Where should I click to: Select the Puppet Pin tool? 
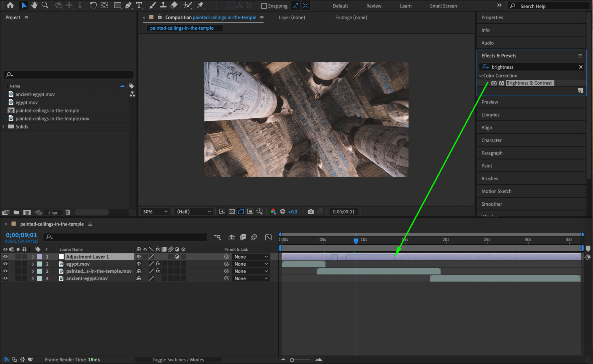point(201,5)
